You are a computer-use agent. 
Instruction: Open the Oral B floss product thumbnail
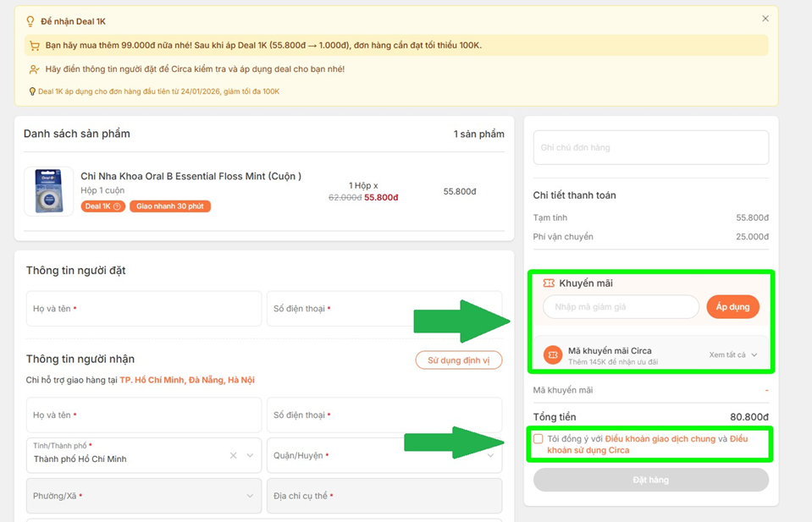(49, 192)
